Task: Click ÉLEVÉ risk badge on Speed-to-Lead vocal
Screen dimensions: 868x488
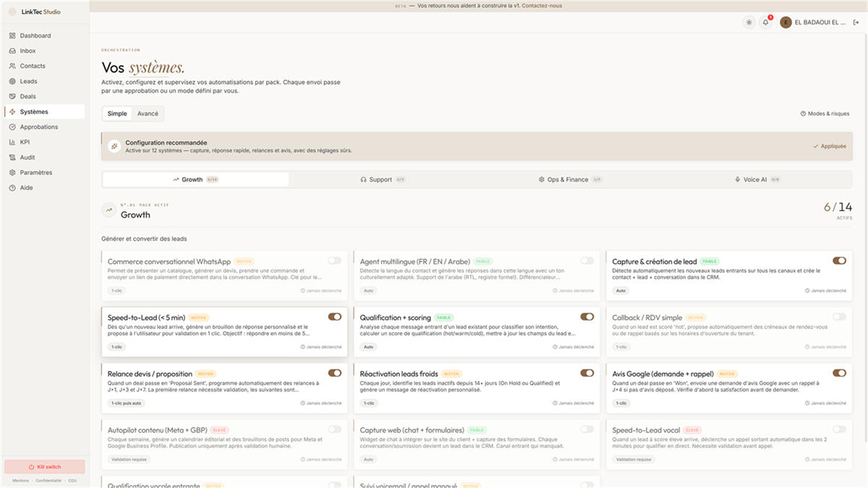Action: 692,430
